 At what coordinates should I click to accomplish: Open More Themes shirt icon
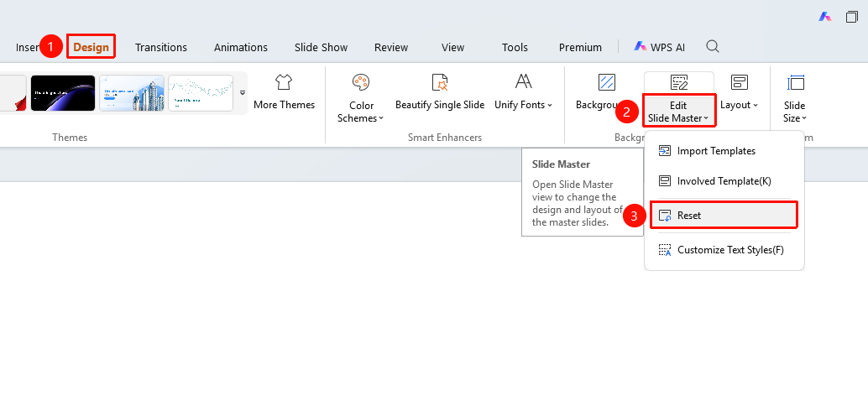pos(284,82)
